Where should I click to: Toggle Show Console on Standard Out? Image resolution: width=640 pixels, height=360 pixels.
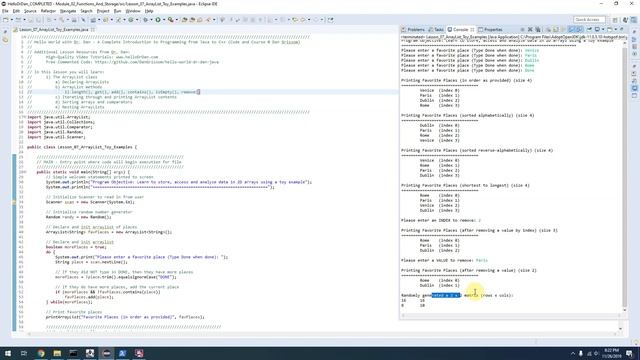tap(572, 29)
